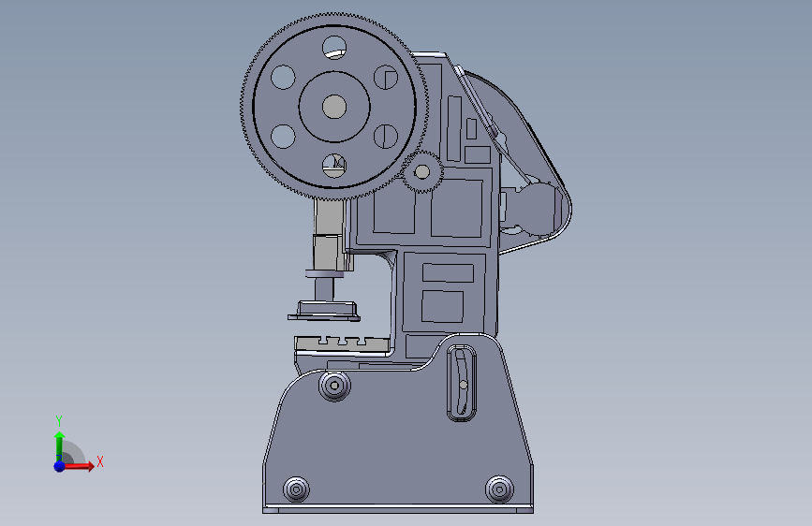Viewport: 812px width, 526px height.
Task: Select the base bolt under the curved slot
Action: (499, 489)
